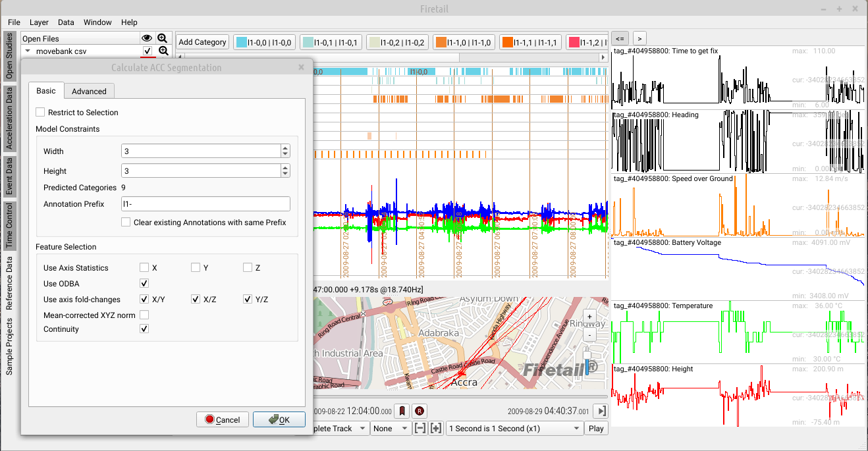Click the <= navigation button above charts
Screen dimensions: 868x451
(620, 38)
